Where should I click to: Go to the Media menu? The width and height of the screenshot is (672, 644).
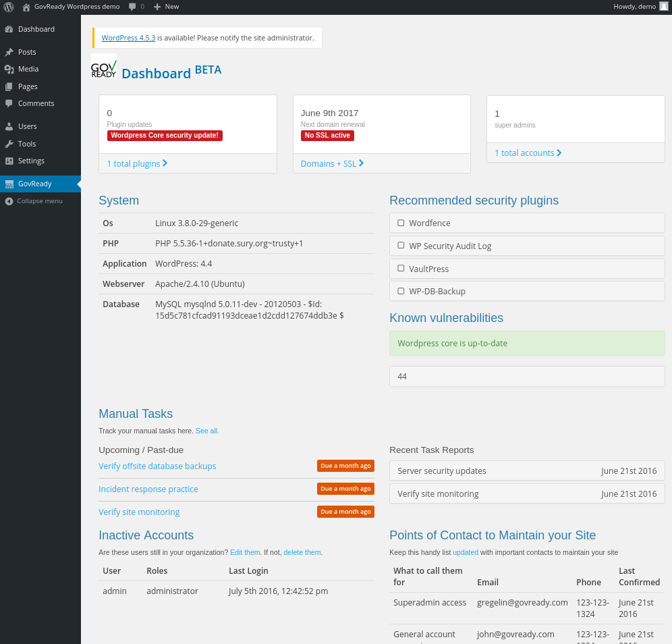point(40,69)
